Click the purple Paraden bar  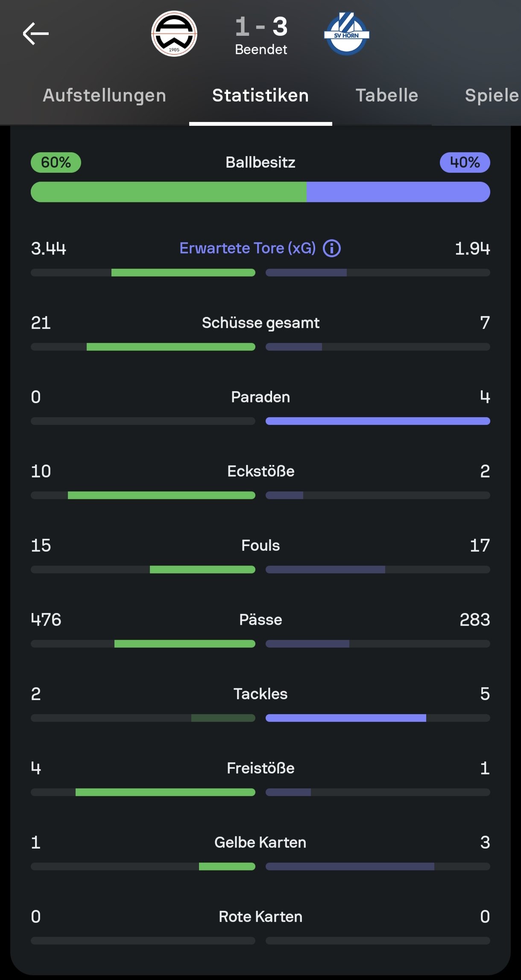378,421
